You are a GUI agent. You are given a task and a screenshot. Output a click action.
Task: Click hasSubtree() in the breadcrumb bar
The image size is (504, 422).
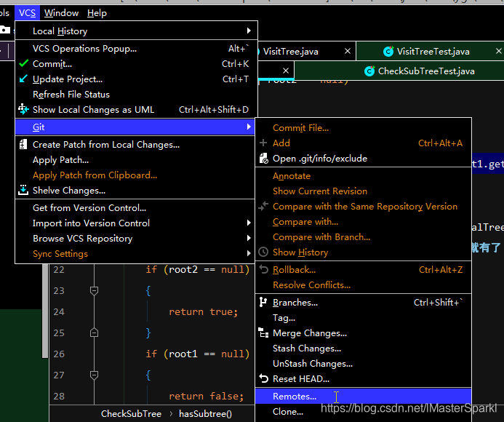pos(205,414)
